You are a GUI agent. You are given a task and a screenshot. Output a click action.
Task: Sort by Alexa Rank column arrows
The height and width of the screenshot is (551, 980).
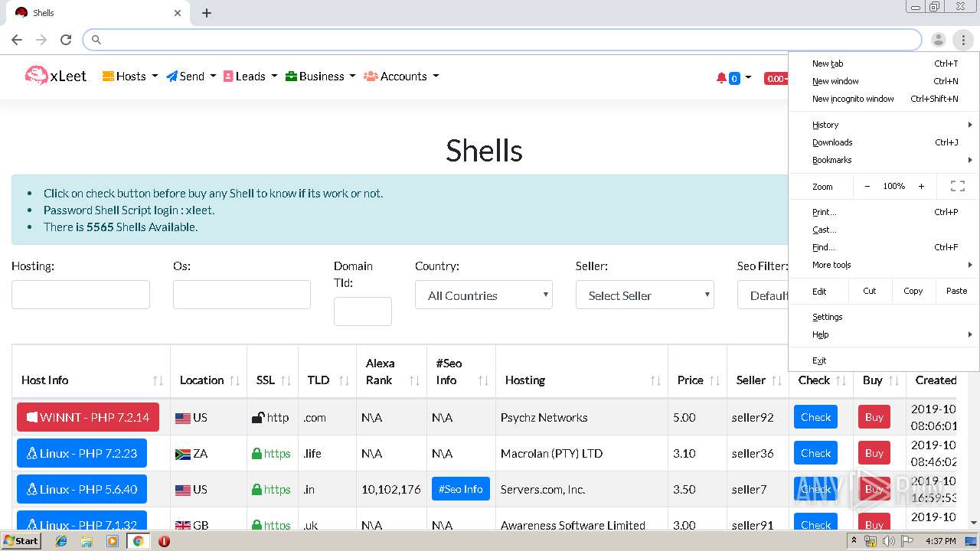[x=414, y=380]
